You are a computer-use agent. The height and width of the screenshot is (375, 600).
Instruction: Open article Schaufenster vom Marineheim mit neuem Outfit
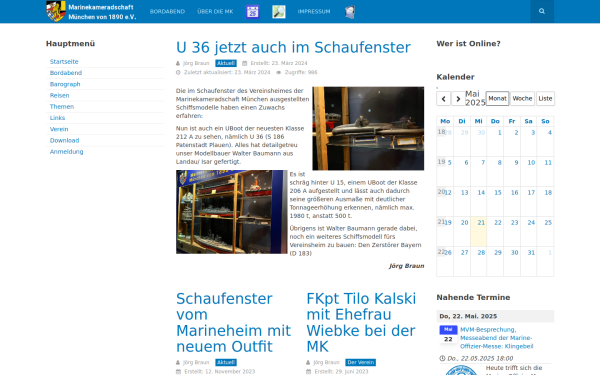(x=233, y=322)
